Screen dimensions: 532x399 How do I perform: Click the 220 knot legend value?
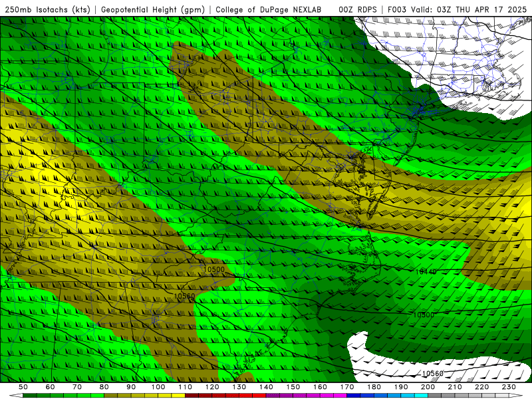coord(481,387)
